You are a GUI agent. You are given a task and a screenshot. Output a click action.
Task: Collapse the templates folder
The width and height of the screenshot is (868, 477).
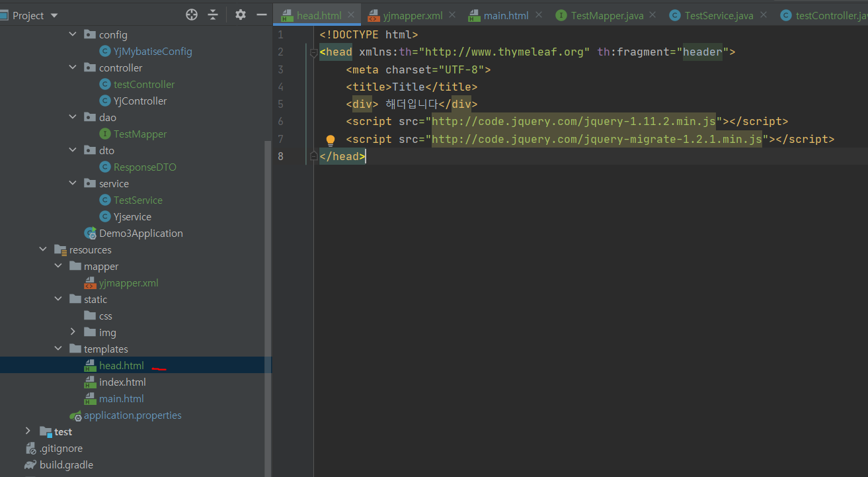coord(58,349)
